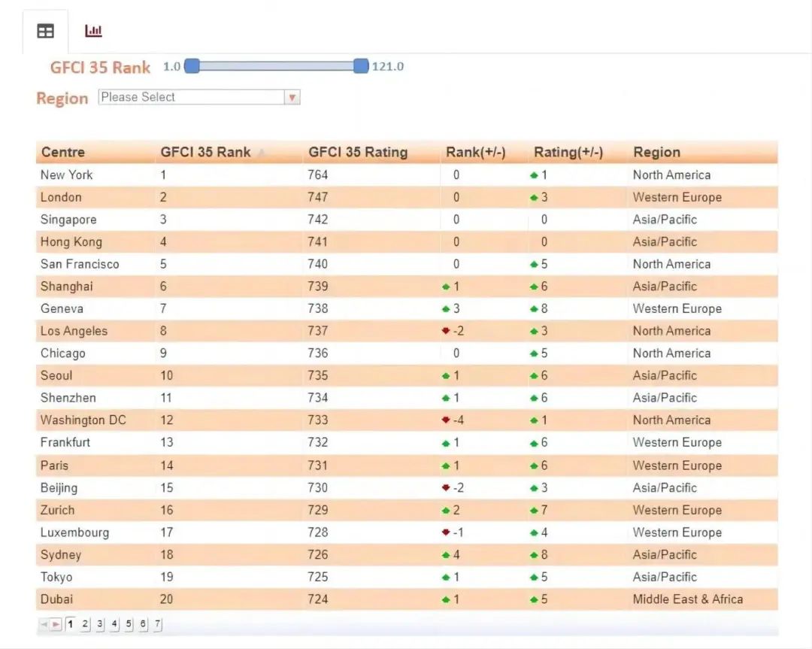
Task: Go to page 2 of results
Action: (85, 623)
